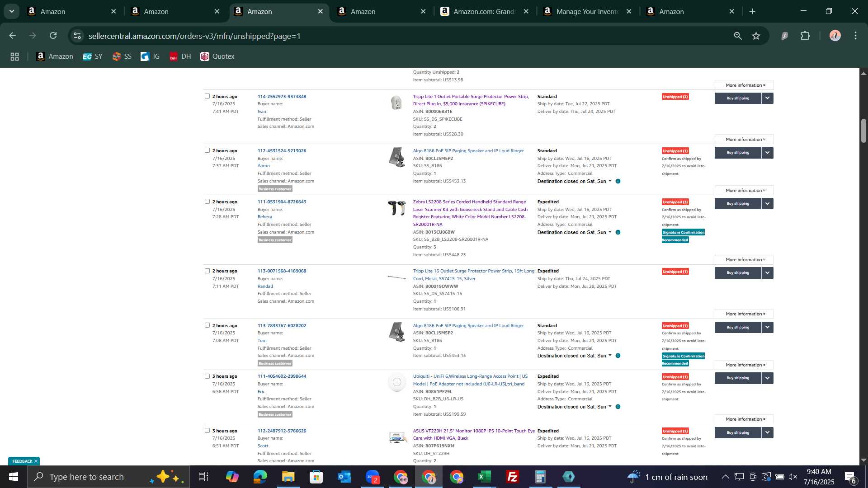Switch to the Grands Amazon.com tab

point(484,11)
